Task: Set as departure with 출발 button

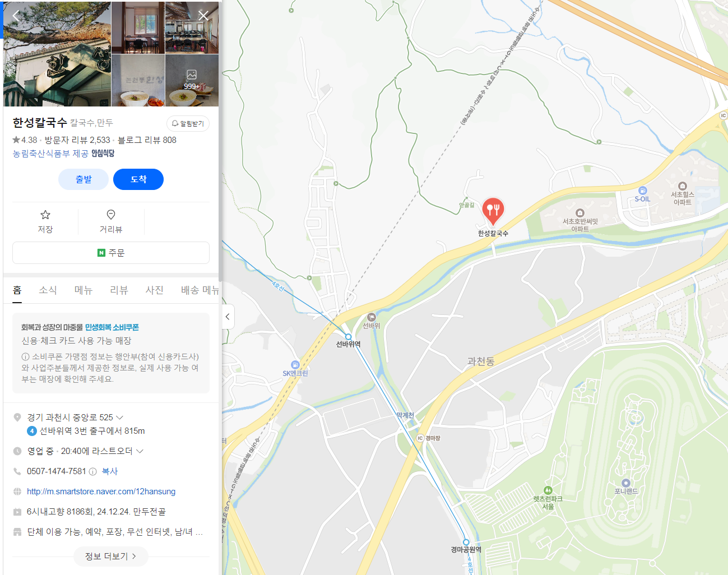Action: 84,179
